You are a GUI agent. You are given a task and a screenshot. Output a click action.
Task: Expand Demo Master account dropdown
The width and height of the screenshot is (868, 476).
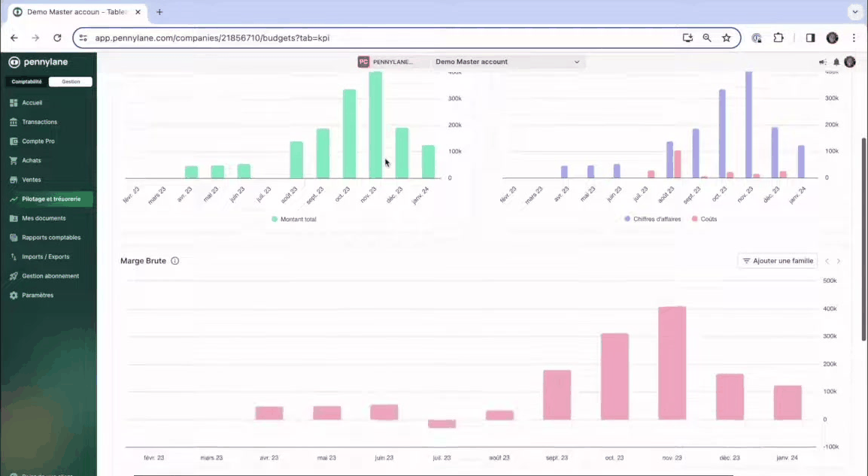(x=507, y=62)
